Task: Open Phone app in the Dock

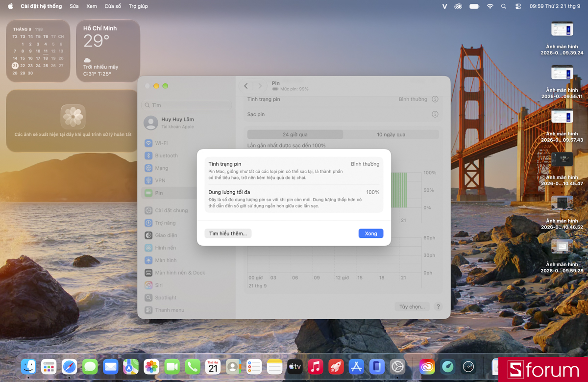Action: point(193,366)
